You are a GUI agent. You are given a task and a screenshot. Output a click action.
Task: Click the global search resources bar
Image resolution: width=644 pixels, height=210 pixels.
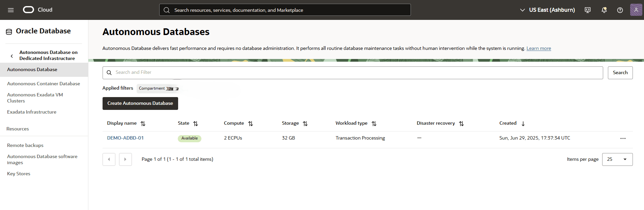[285, 10]
